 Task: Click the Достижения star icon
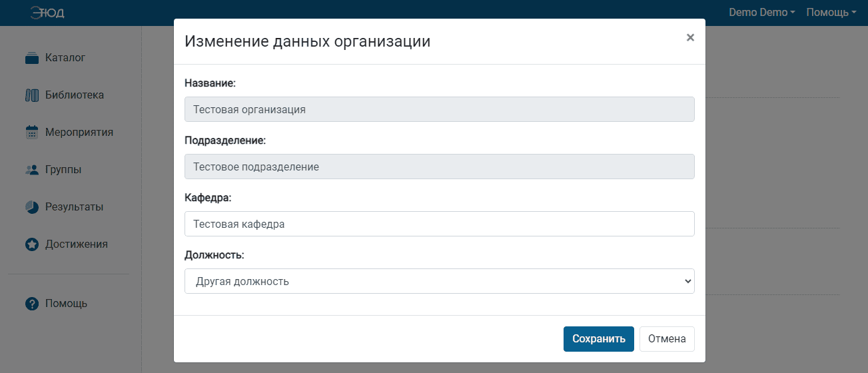pyautogui.click(x=32, y=244)
